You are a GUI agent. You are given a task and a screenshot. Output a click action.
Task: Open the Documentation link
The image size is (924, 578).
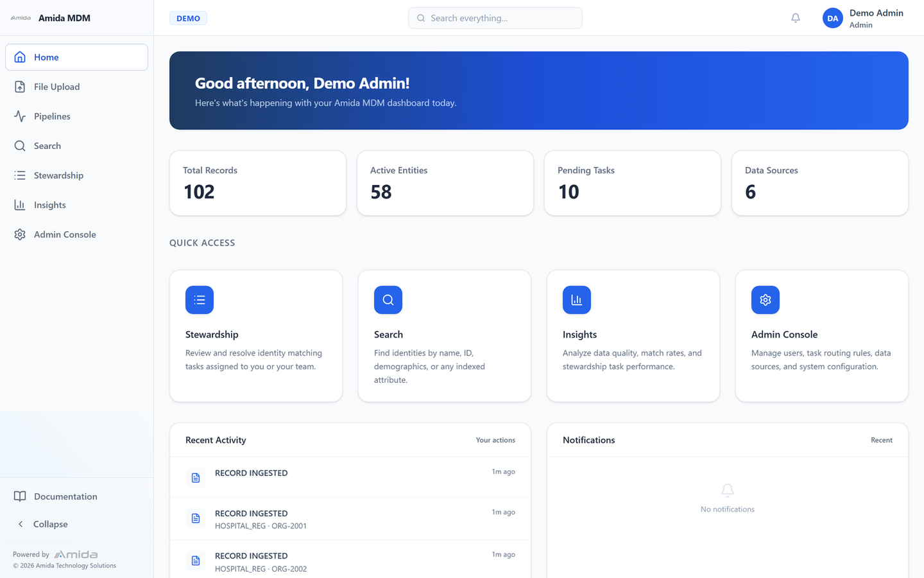pyautogui.click(x=76, y=496)
